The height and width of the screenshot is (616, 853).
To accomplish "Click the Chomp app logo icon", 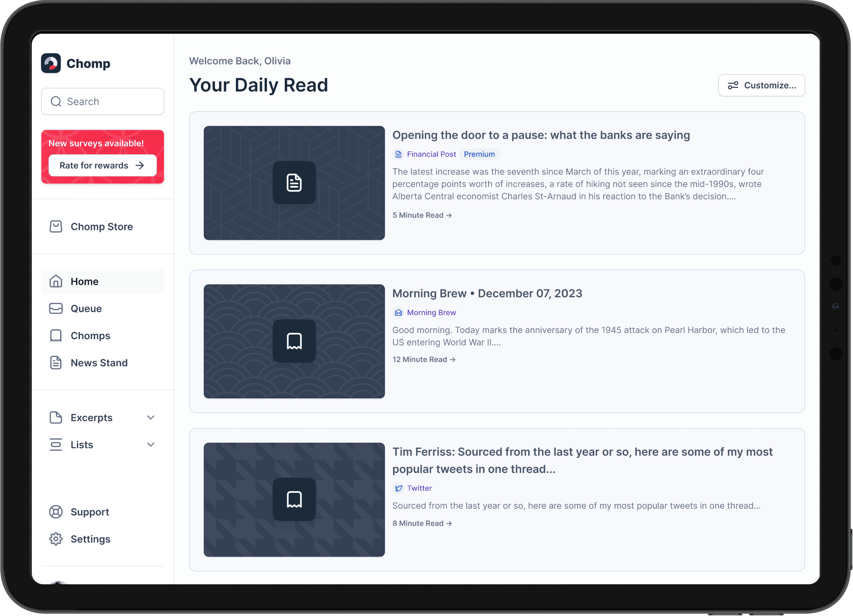I will point(52,64).
